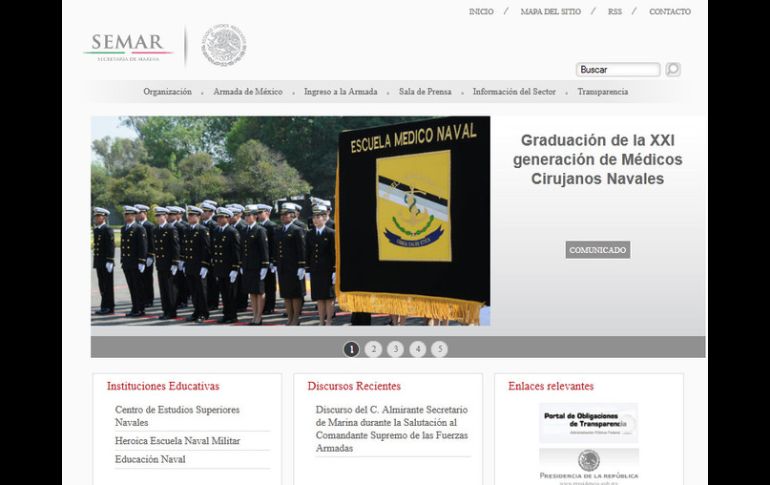Viewport: 770px width, 485px height.
Task: Open the Sala de Prensa menu
Action: [x=424, y=92]
